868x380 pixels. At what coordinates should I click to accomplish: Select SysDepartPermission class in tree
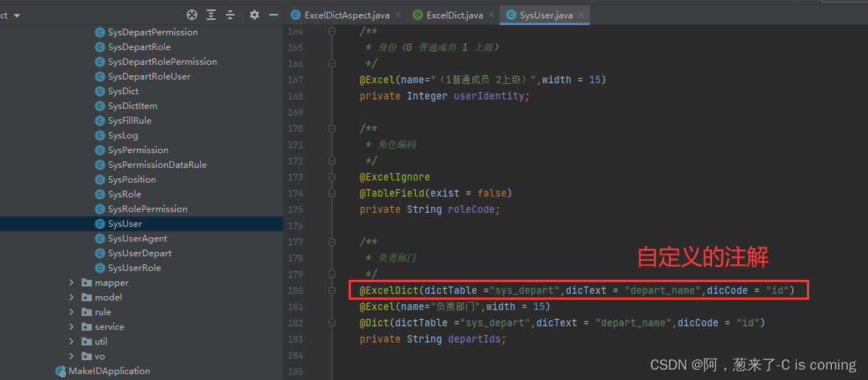pos(153,32)
